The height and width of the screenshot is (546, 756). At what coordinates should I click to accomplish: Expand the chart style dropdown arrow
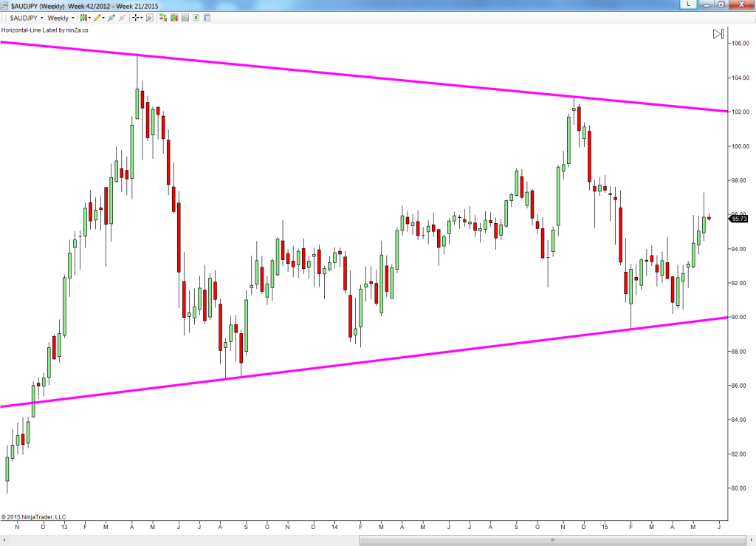click(x=89, y=18)
